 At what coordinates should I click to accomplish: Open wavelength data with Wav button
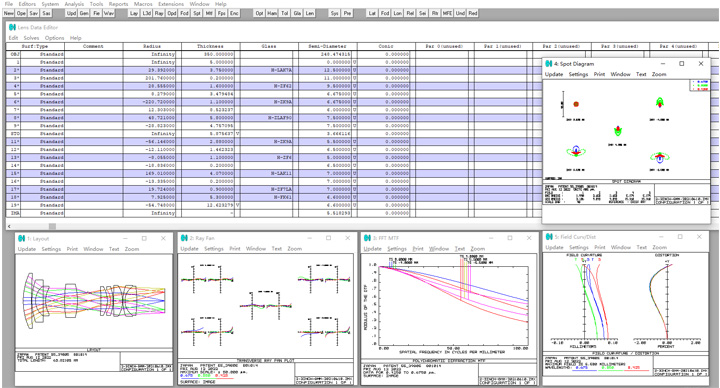108,13
